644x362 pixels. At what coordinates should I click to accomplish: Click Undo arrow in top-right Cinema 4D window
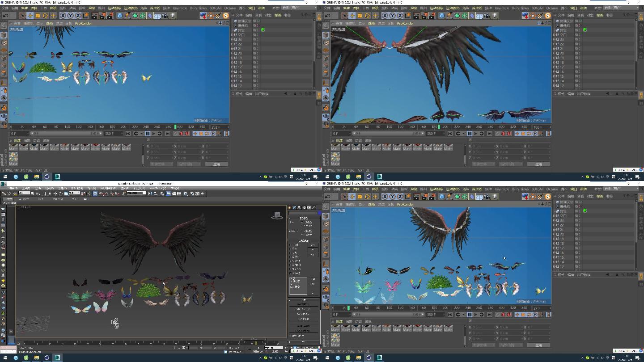click(x=328, y=16)
